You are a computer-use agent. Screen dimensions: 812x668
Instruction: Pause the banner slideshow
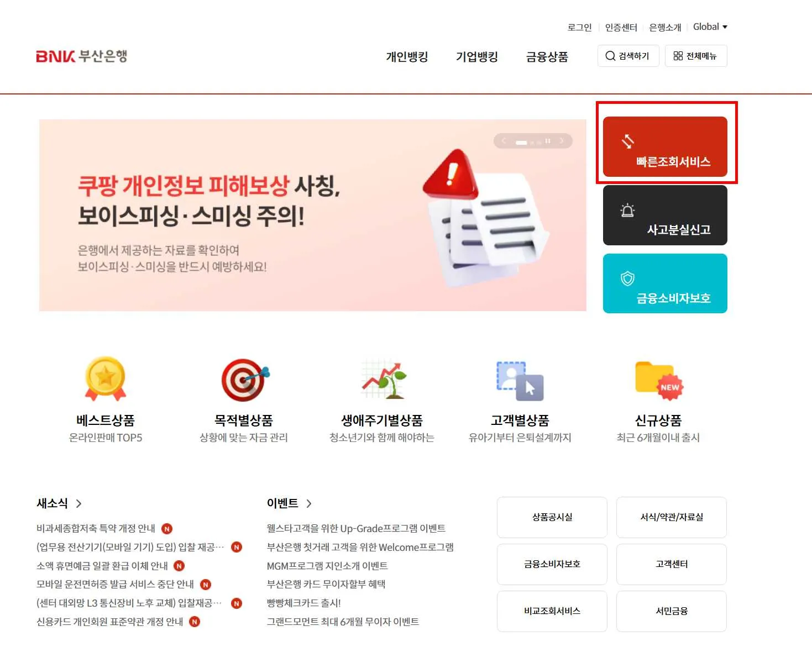pyautogui.click(x=548, y=141)
